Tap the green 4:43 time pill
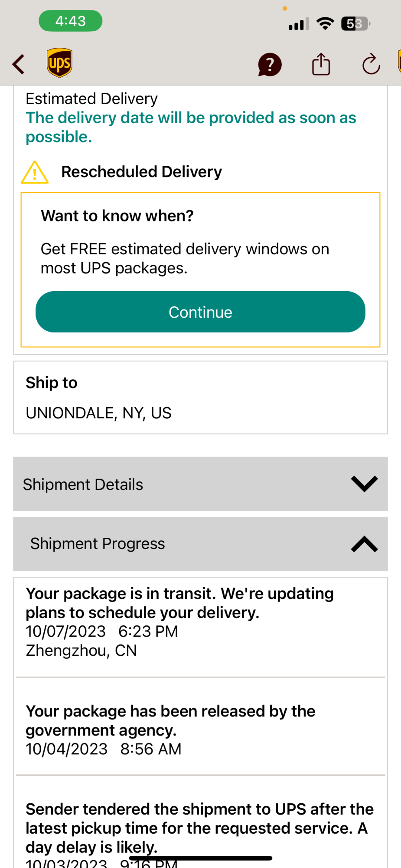Screen dimensions: 401x868 coord(71,21)
